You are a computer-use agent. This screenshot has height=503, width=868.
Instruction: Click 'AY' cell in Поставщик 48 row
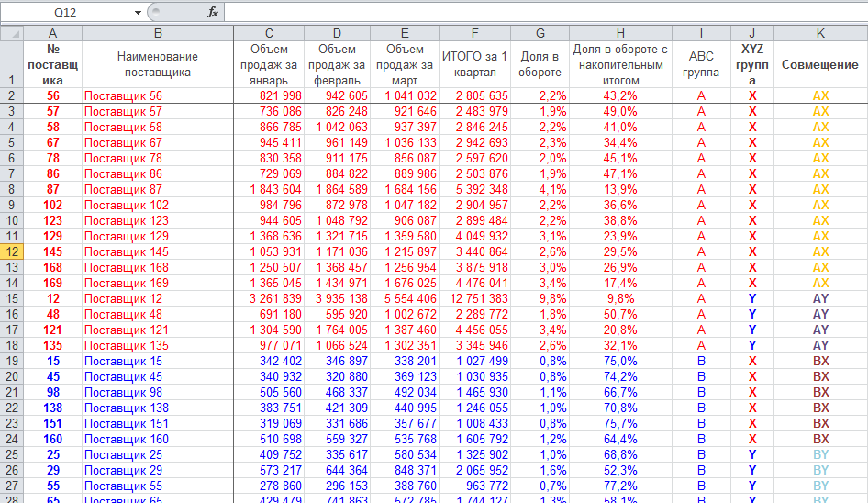820,314
